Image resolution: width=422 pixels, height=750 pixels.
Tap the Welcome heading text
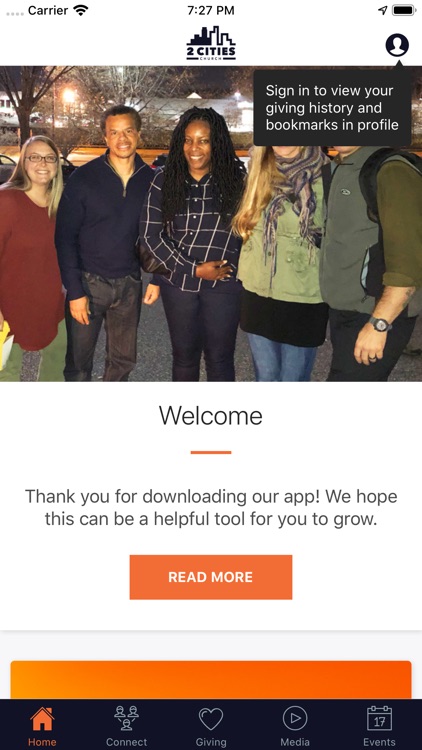coord(211,415)
